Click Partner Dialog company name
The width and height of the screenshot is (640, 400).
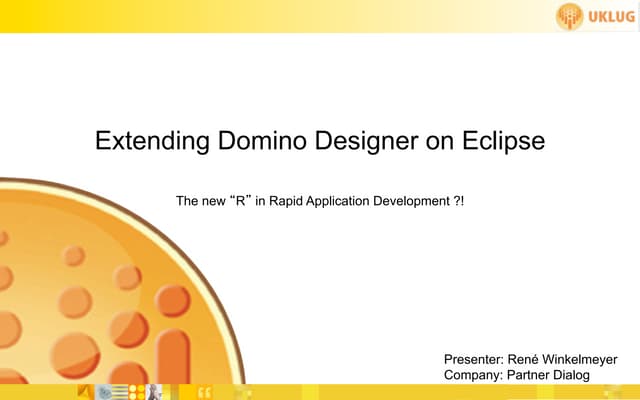click(x=550, y=375)
